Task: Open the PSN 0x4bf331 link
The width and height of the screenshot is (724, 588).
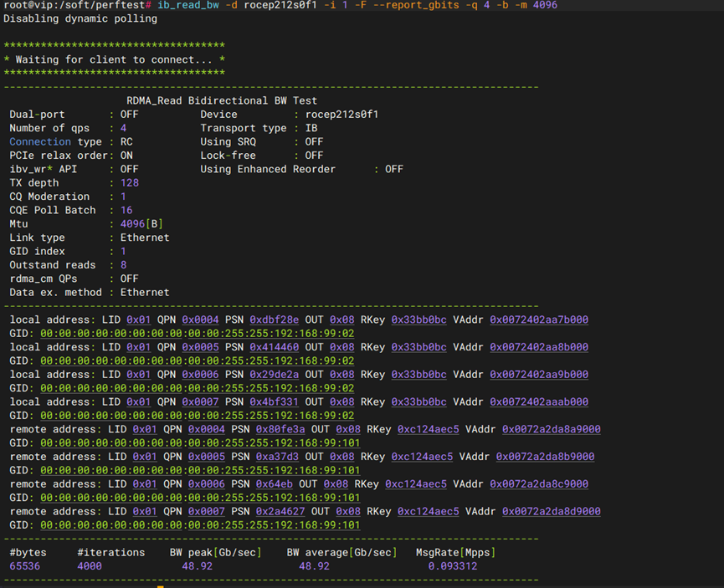Action: click(274, 402)
